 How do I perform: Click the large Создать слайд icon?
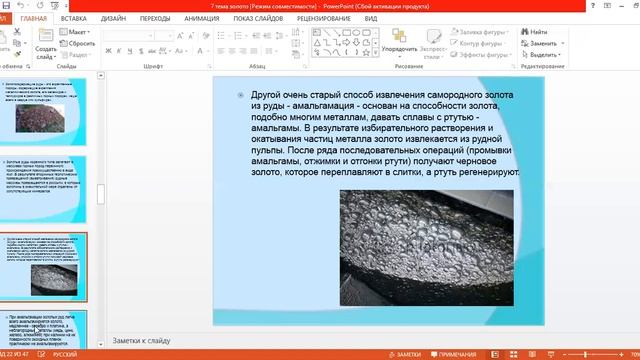46,36
